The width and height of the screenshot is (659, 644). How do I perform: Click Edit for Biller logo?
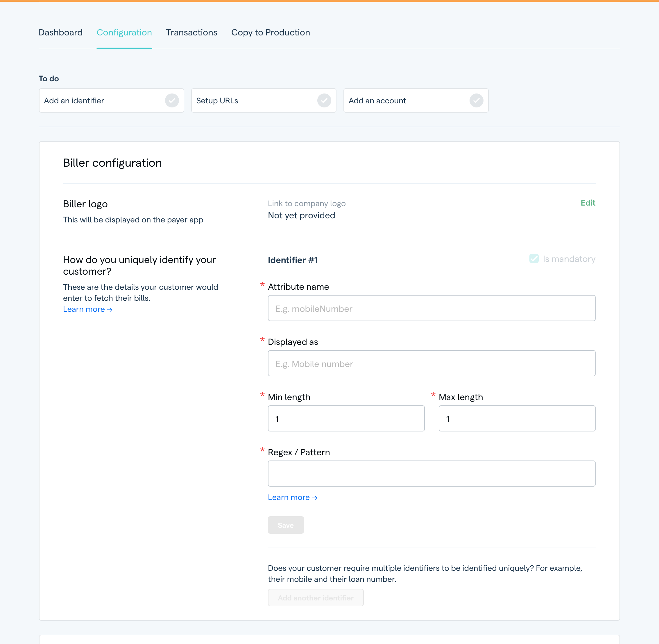pyautogui.click(x=588, y=203)
